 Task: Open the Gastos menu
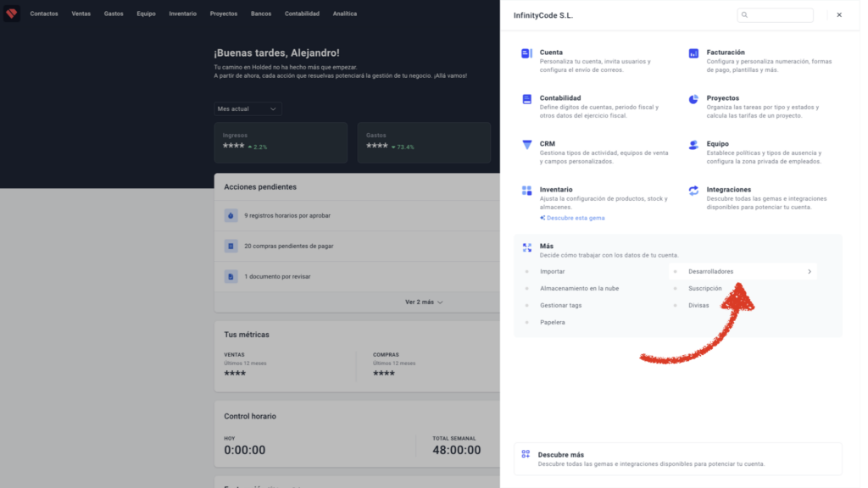pyautogui.click(x=114, y=14)
